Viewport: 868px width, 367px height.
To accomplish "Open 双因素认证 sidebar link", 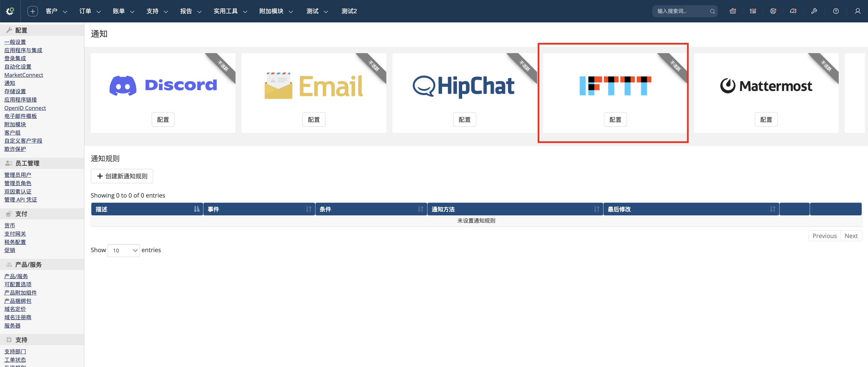I will (18, 192).
